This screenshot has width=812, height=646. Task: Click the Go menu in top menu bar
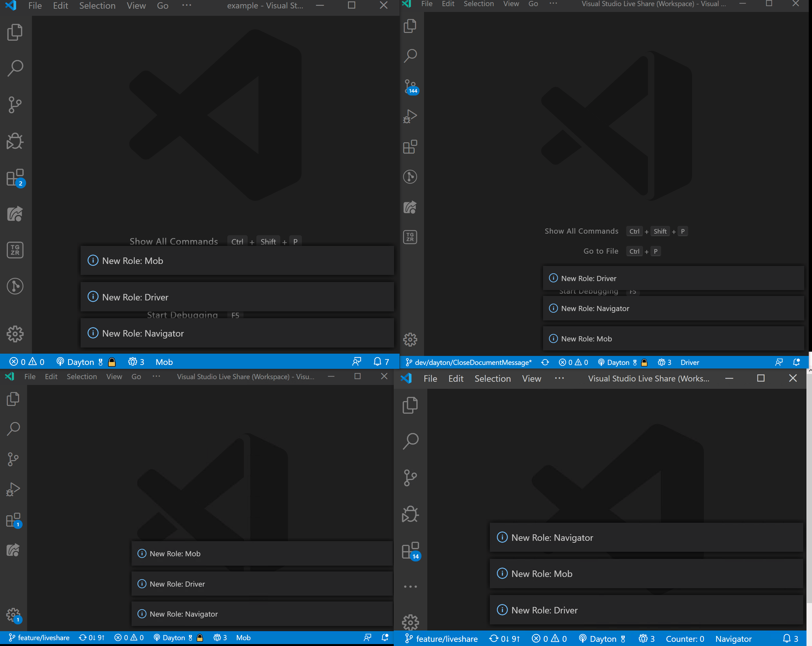click(x=162, y=5)
